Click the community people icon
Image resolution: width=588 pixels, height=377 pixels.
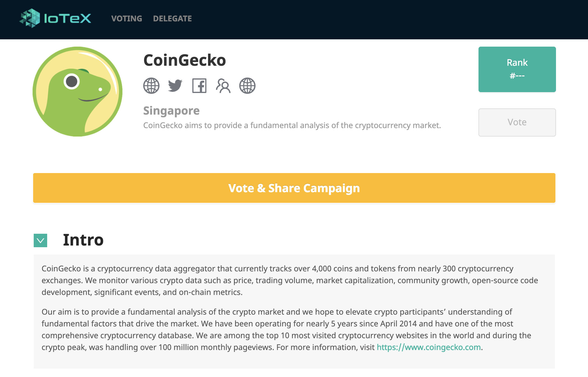click(223, 86)
